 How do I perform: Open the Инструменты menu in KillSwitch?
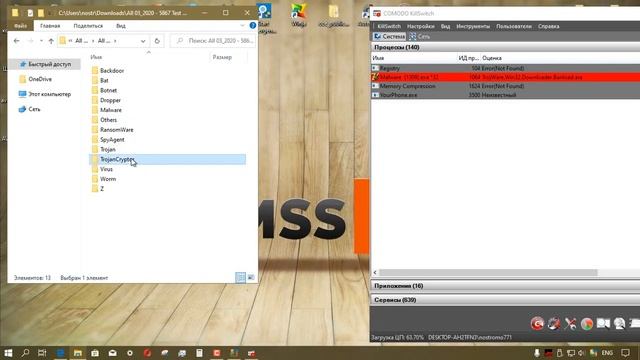[x=473, y=26]
